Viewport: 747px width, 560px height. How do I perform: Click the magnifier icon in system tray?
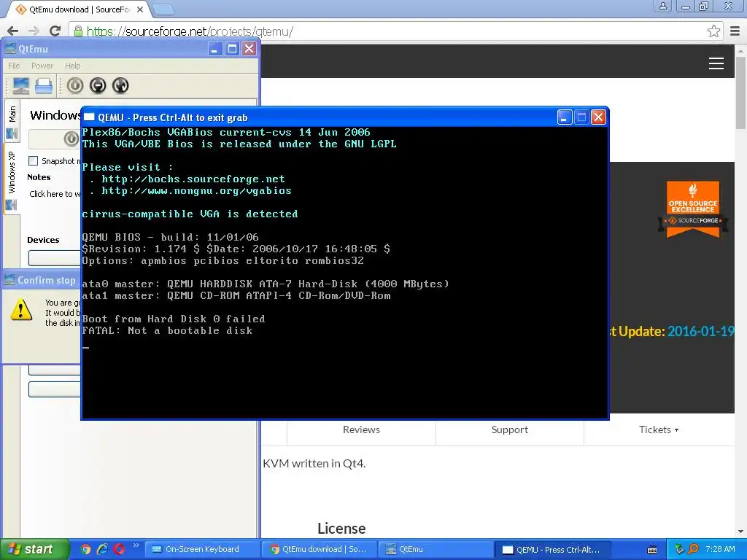pos(693,549)
